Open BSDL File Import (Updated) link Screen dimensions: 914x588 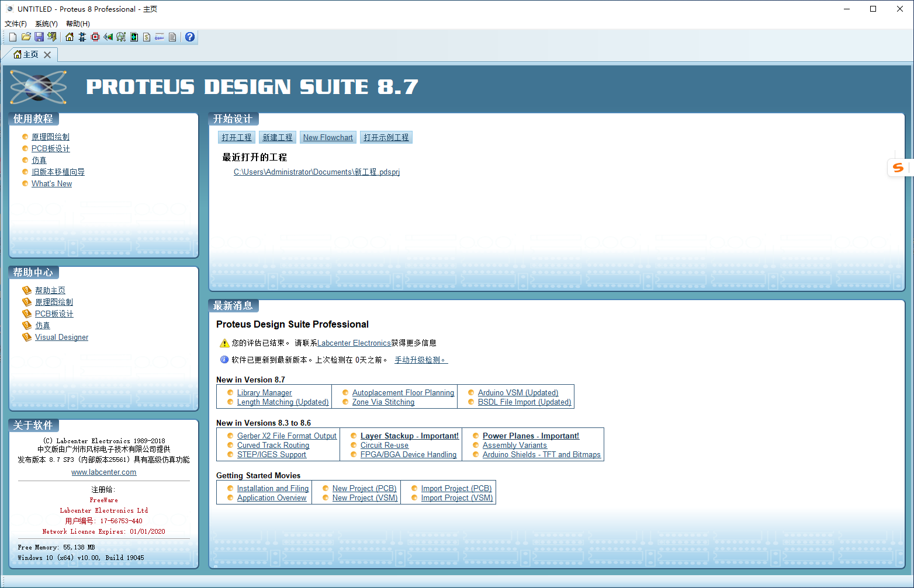pos(524,402)
